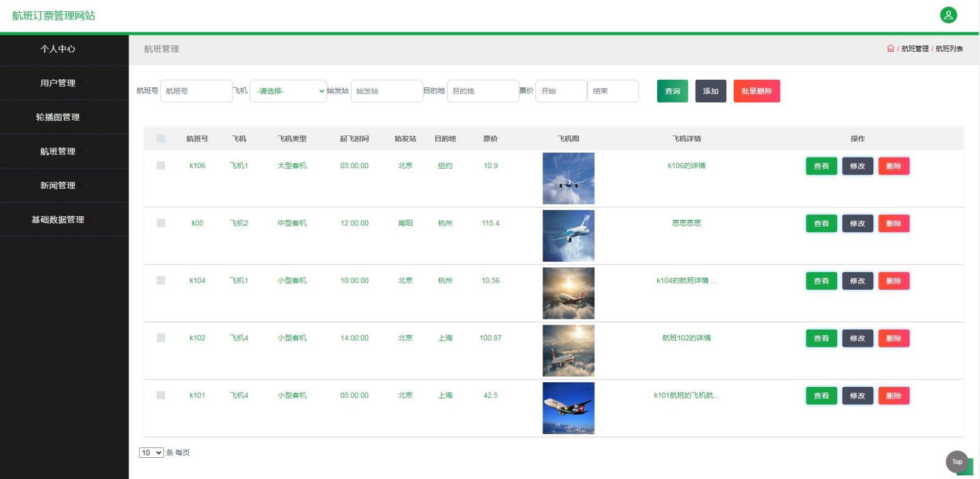Click the 100.87 price cell
Viewport: 980px width, 479px height.
click(x=491, y=338)
